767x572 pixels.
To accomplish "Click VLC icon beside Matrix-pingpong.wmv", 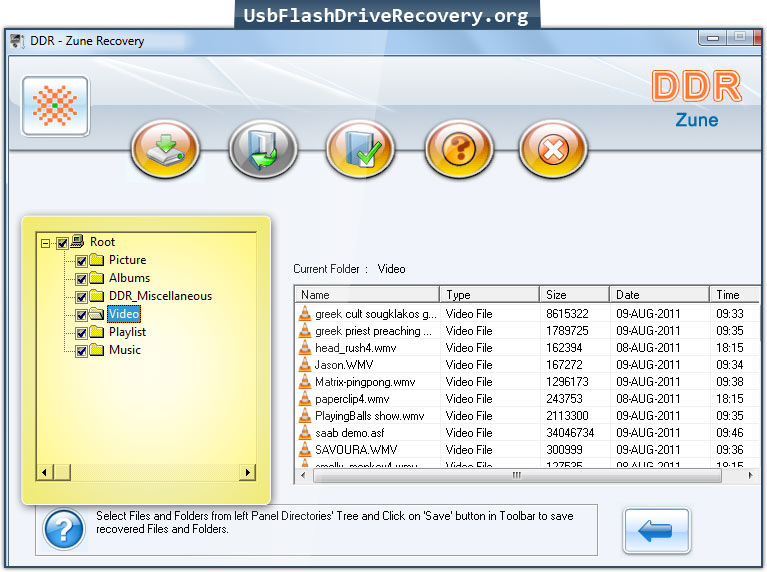I will pos(305,382).
